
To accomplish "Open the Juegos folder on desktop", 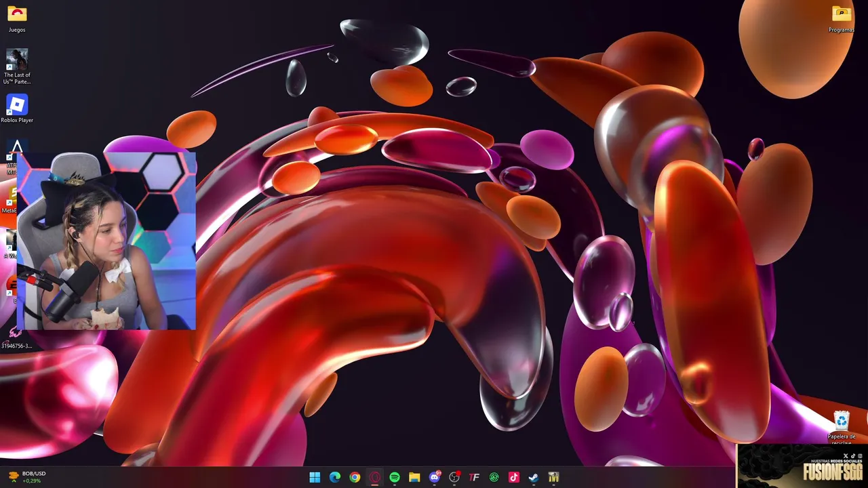I will [17, 19].
